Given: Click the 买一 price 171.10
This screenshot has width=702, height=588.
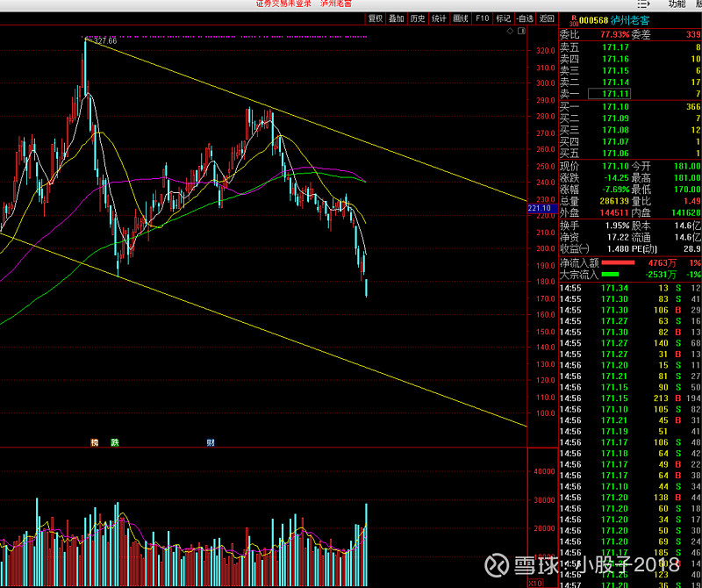Looking at the screenshot, I should (616, 106).
